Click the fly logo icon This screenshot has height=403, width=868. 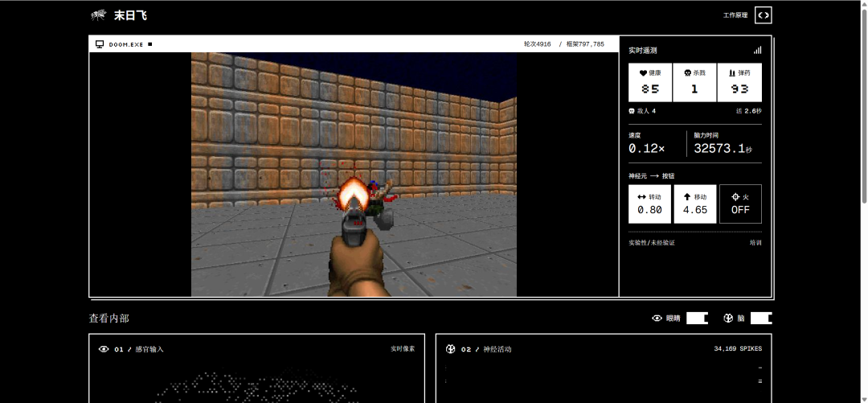click(99, 15)
